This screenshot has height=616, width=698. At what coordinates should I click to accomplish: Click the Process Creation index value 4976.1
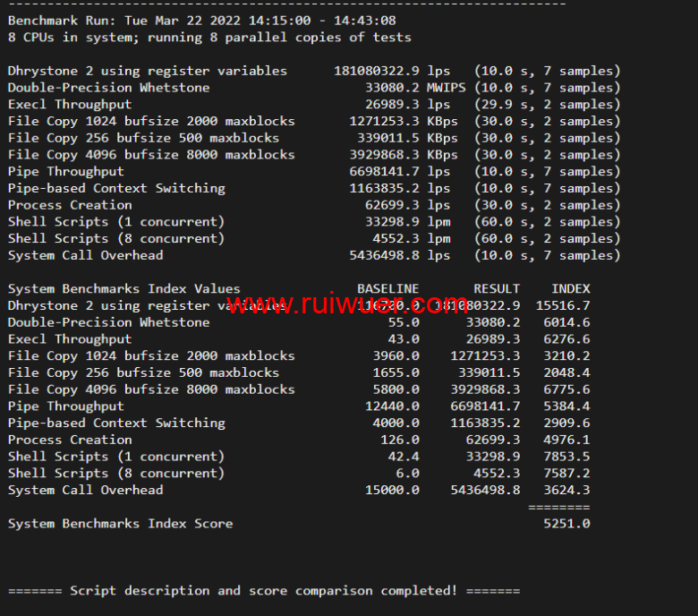click(566, 440)
